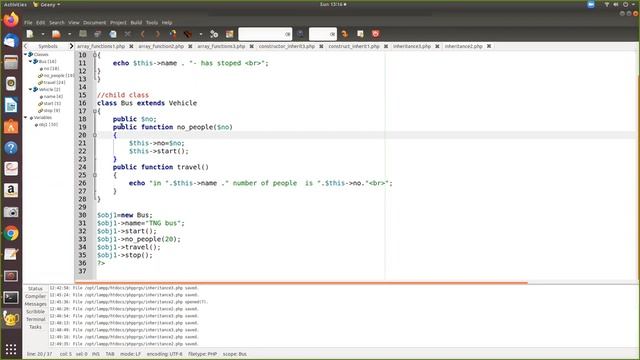Click 'inheritance2.php opened' status log line

click(x=128, y=302)
